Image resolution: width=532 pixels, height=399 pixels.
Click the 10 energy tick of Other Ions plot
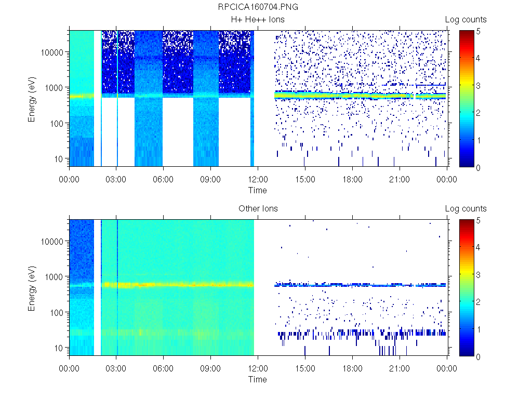pyautogui.click(x=58, y=348)
